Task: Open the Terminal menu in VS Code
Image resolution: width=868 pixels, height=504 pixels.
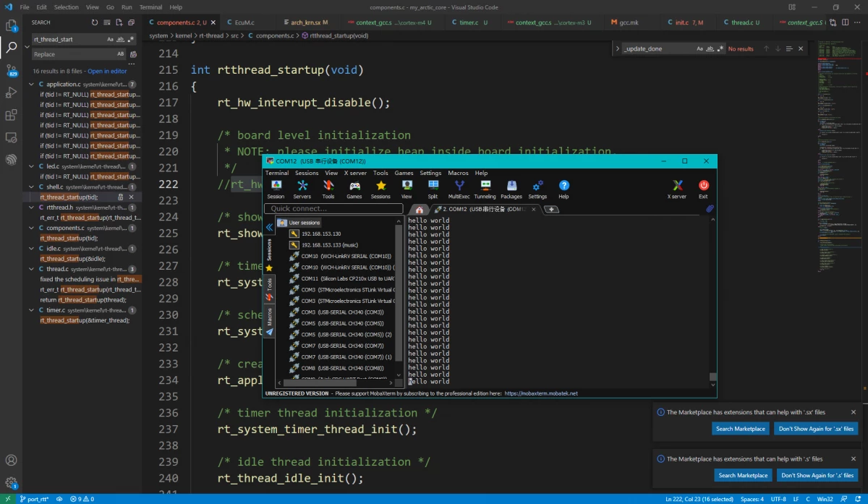Action: click(x=150, y=7)
